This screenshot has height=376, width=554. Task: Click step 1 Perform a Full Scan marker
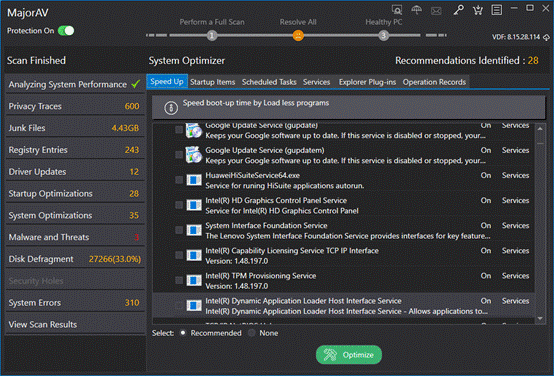click(x=212, y=35)
